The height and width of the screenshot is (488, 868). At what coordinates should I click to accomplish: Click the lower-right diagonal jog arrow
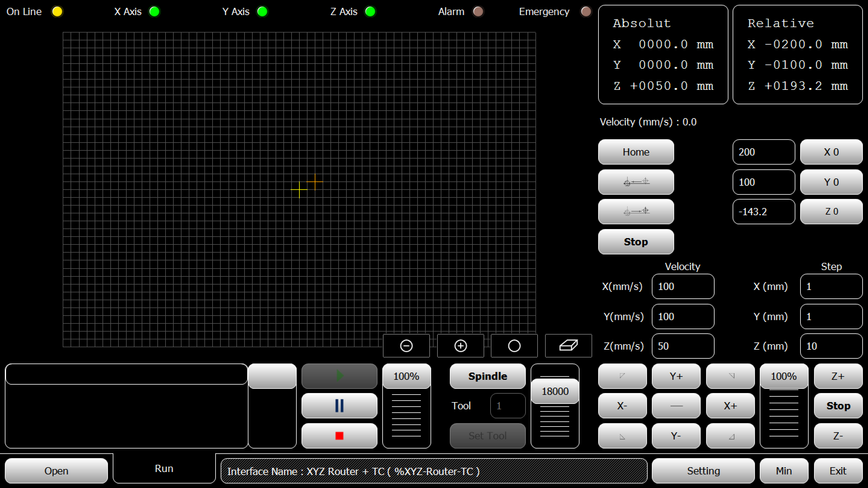(x=730, y=436)
